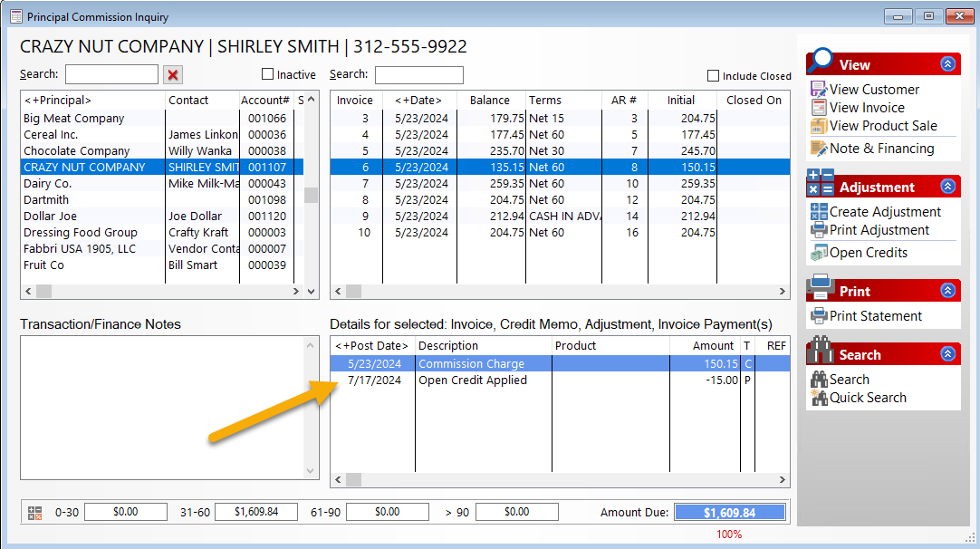Click the Create Adjustment icon
This screenshot has width=980, height=549.
click(x=819, y=212)
